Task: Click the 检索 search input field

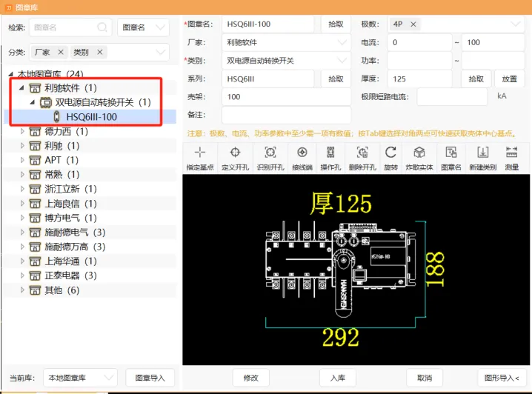Action: coord(70,27)
